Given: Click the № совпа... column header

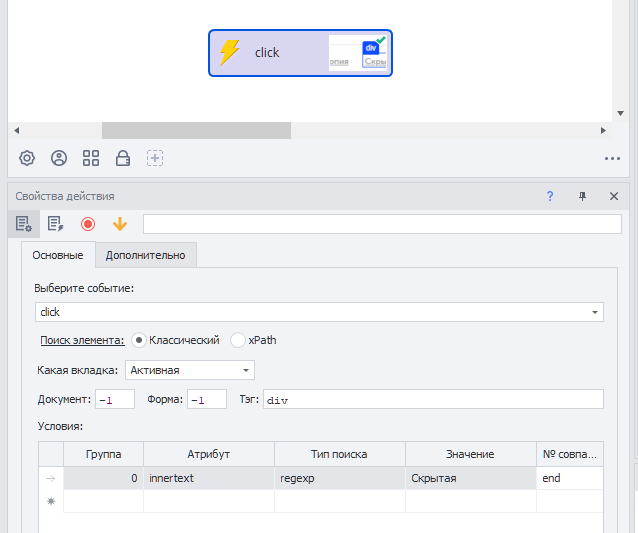Looking at the screenshot, I should (x=570, y=454).
